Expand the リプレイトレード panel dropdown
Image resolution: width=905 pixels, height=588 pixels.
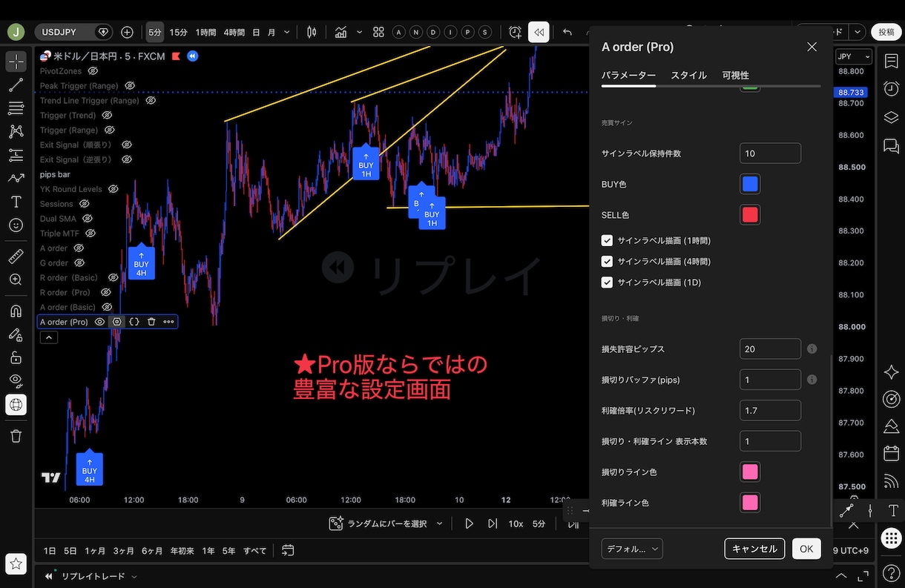134,576
